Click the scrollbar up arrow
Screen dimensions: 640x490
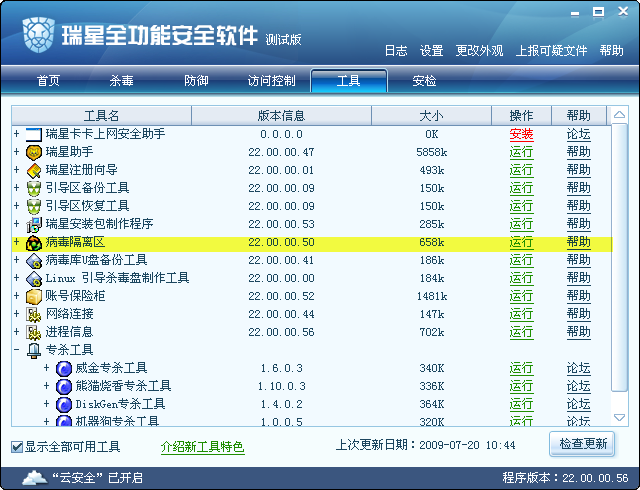coord(620,115)
